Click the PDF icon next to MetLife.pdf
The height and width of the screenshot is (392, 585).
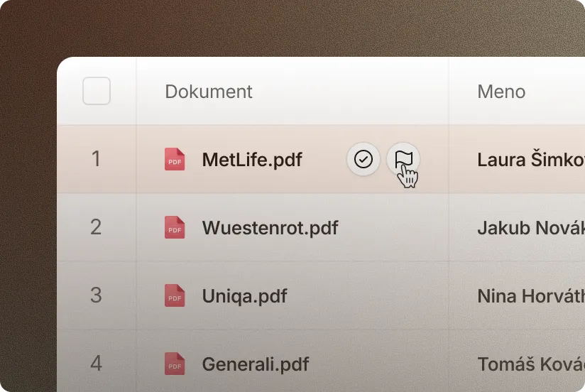coord(175,159)
